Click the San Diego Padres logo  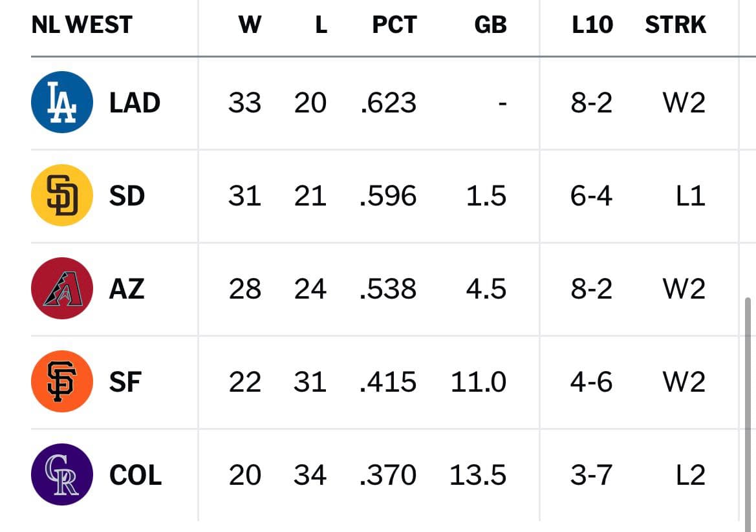[x=61, y=195]
